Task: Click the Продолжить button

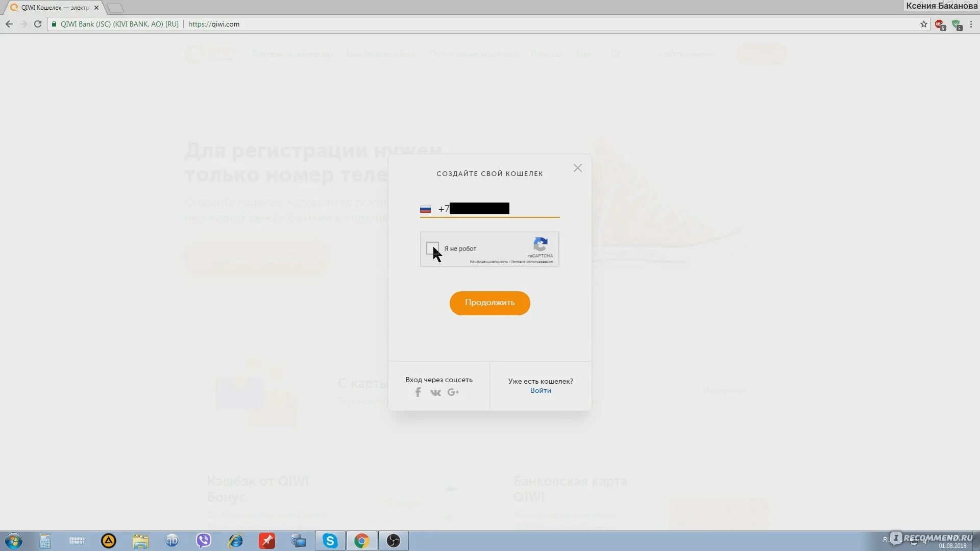Action: pos(489,303)
